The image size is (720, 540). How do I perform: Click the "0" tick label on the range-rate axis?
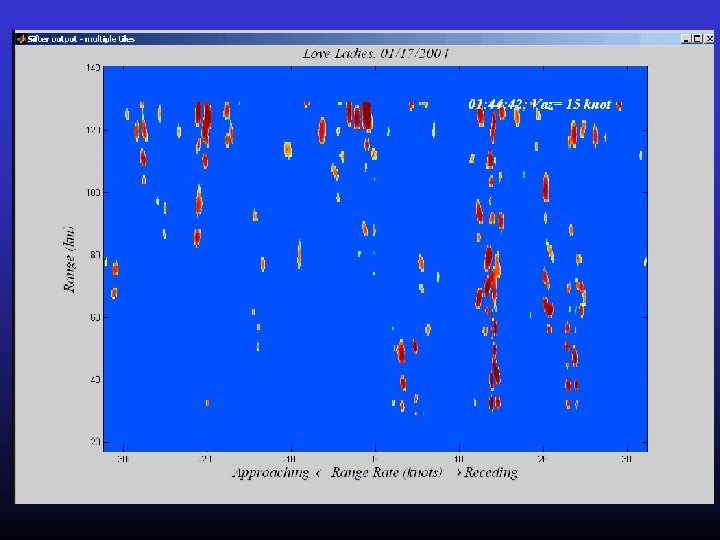tap(375, 458)
